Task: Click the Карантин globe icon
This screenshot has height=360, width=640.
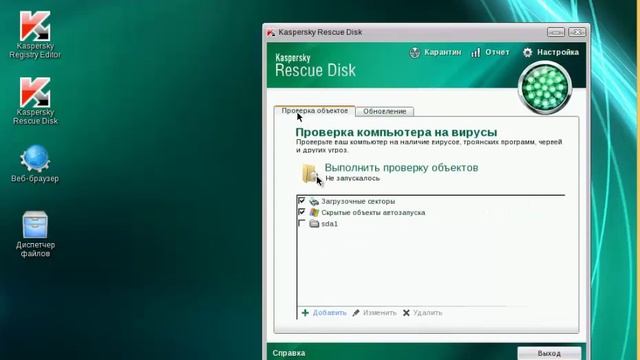Action: (x=415, y=53)
